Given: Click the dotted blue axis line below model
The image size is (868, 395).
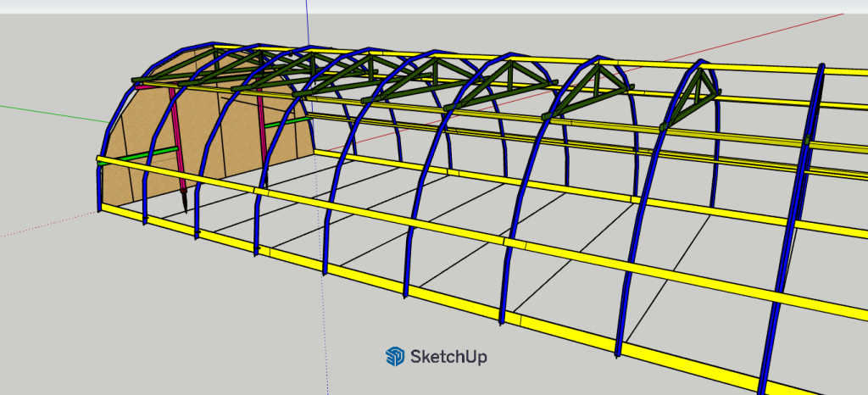Looking at the screenshot, I should coord(322,339).
